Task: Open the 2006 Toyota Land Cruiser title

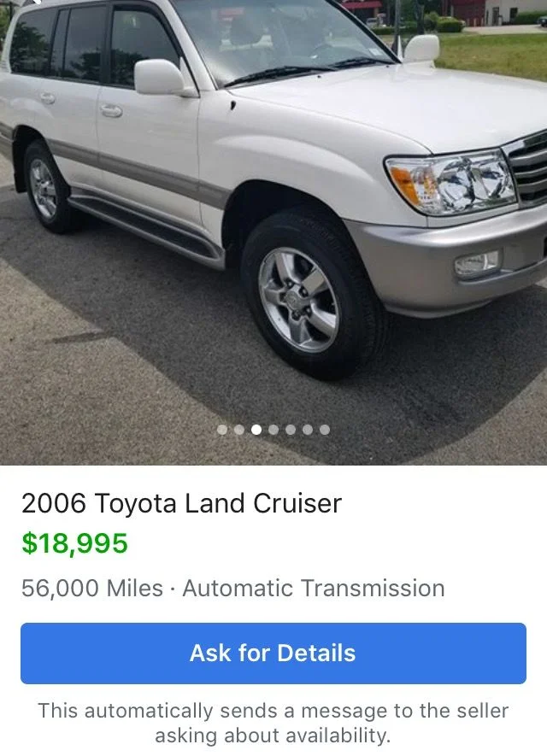Action: click(x=181, y=503)
